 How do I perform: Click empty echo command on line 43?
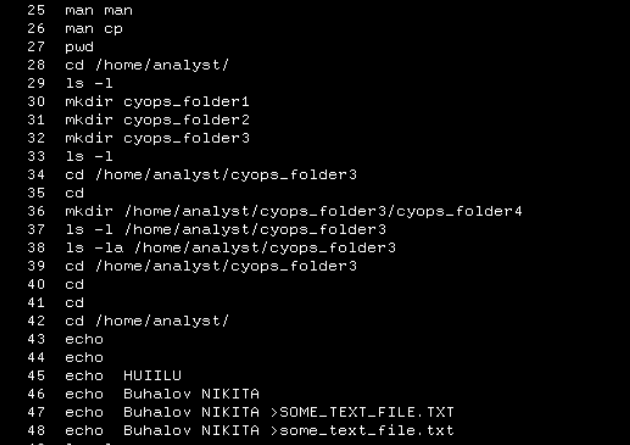(x=84, y=339)
